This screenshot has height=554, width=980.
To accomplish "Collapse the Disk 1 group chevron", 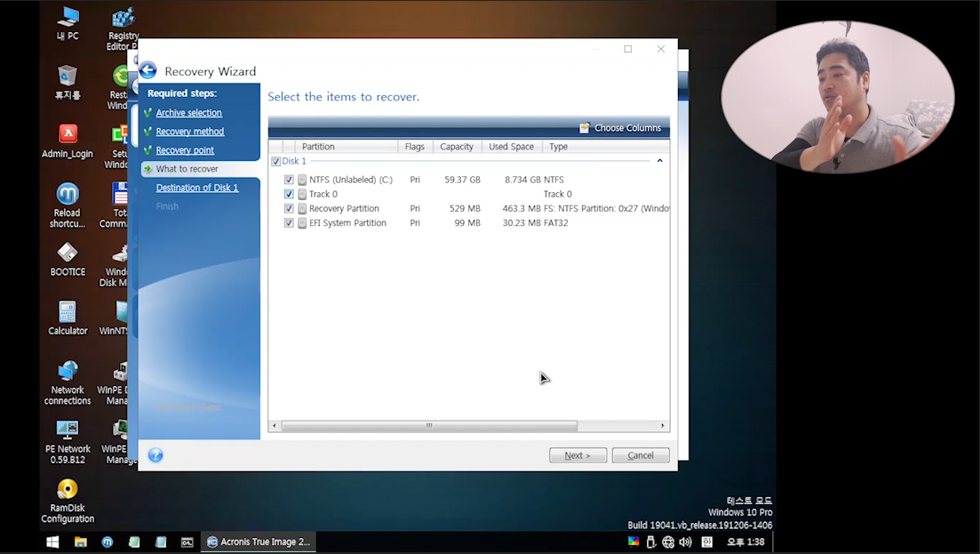I will tap(659, 161).
